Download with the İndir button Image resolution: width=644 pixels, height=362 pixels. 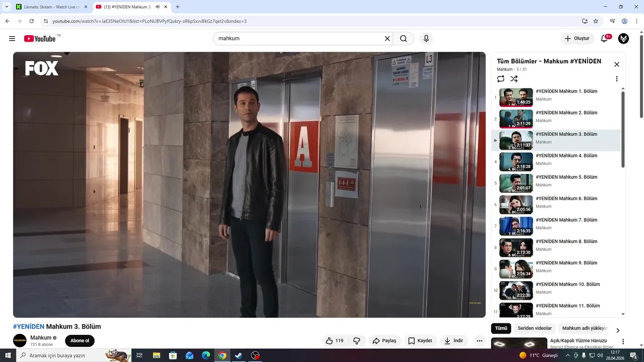453,341
